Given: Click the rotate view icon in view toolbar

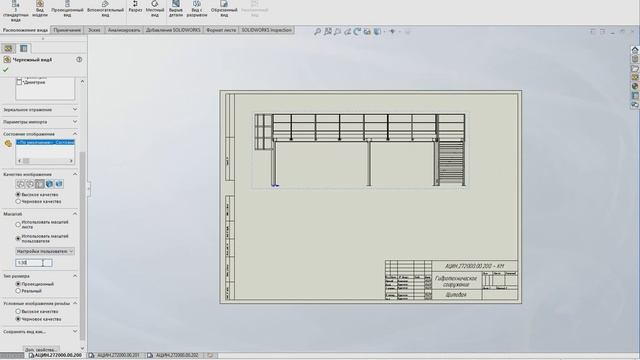Looking at the screenshot, I should coord(357,31).
